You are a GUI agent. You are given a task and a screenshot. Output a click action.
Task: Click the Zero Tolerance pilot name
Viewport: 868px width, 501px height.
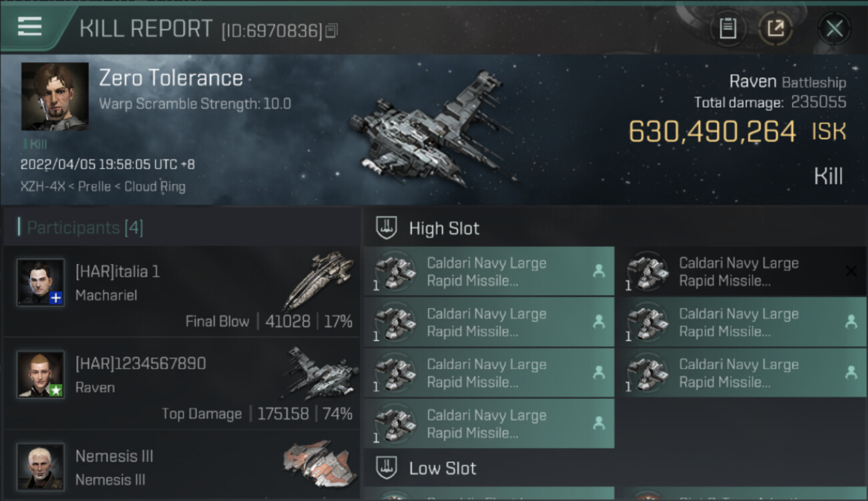click(x=171, y=78)
